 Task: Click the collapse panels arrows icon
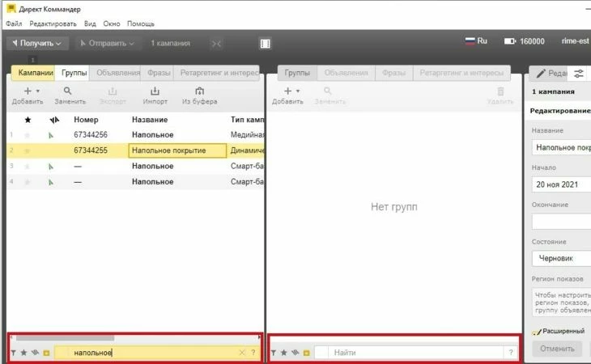pyautogui.click(x=216, y=44)
